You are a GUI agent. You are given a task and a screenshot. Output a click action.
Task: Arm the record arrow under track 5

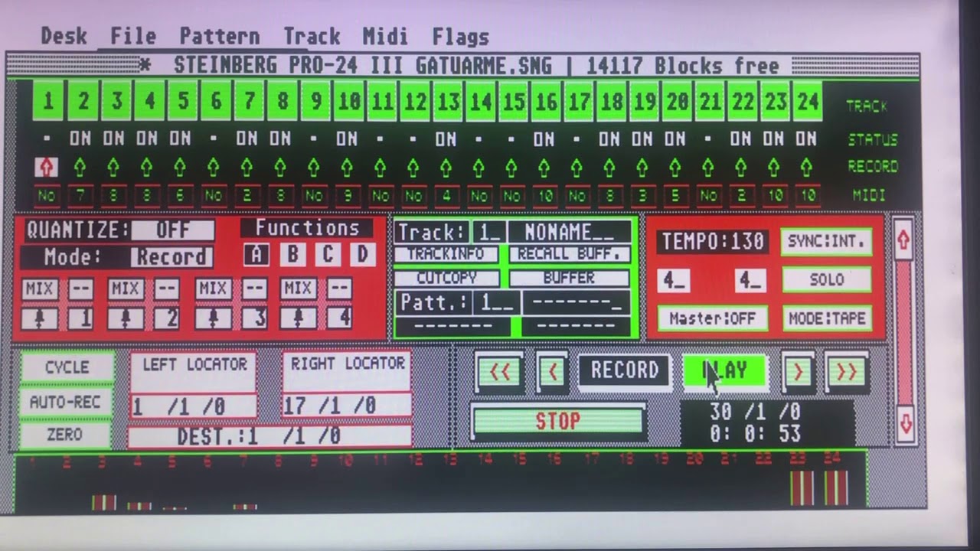(x=180, y=167)
